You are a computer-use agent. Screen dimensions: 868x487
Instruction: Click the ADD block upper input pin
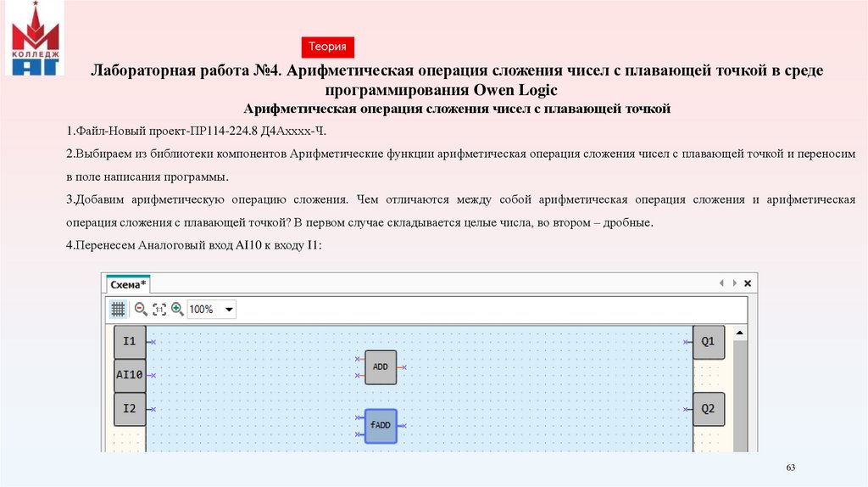pos(358,359)
